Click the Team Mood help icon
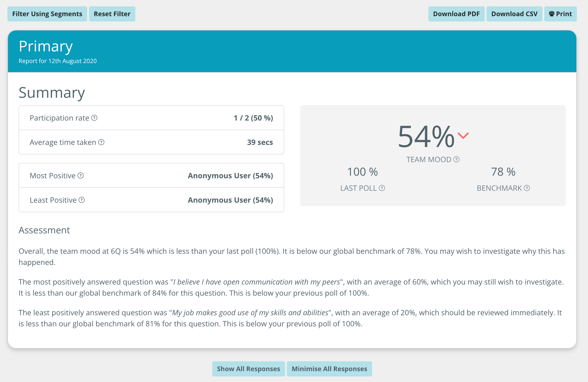 [x=456, y=159]
